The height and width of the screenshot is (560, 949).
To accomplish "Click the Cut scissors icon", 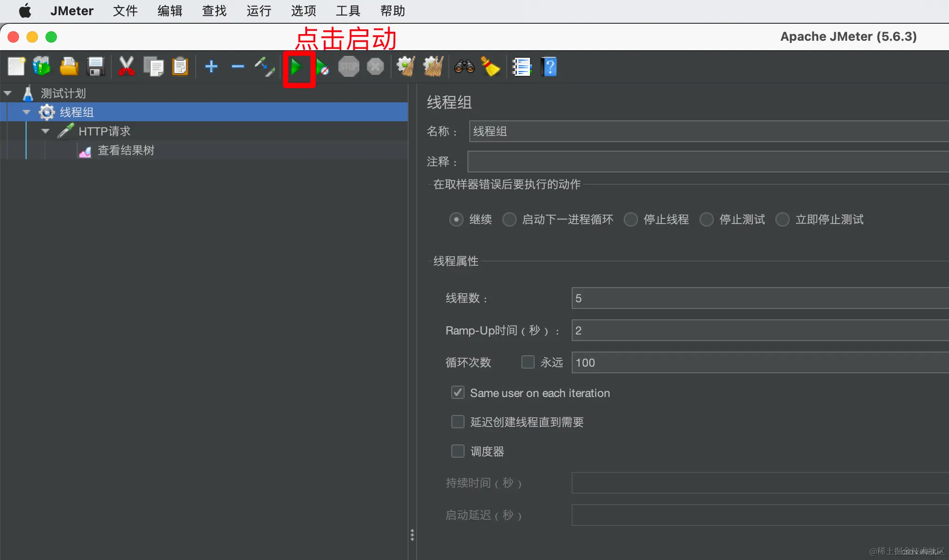I will coord(126,66).
